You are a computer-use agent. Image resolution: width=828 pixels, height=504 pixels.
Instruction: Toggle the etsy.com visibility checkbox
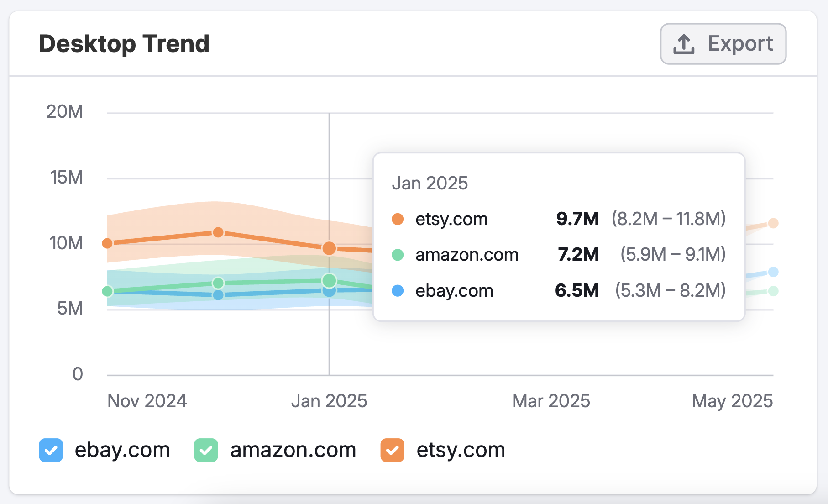(392, 450)
